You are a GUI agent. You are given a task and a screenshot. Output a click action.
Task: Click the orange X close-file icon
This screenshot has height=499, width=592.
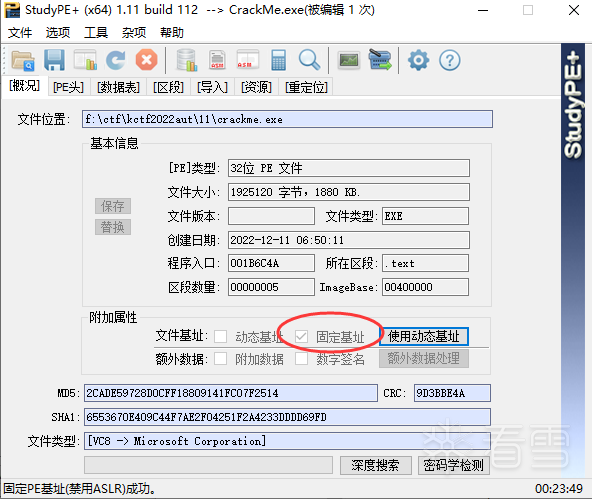[146, 60]
